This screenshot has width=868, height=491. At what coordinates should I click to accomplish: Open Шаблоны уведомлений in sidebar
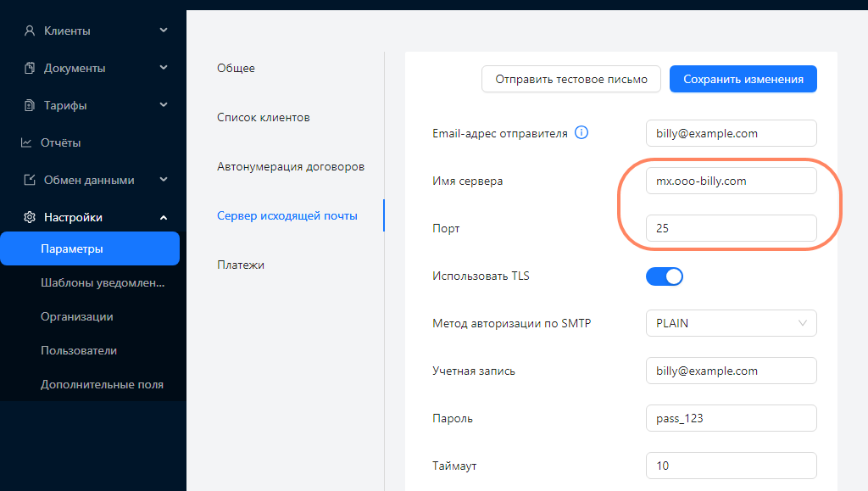102,283
